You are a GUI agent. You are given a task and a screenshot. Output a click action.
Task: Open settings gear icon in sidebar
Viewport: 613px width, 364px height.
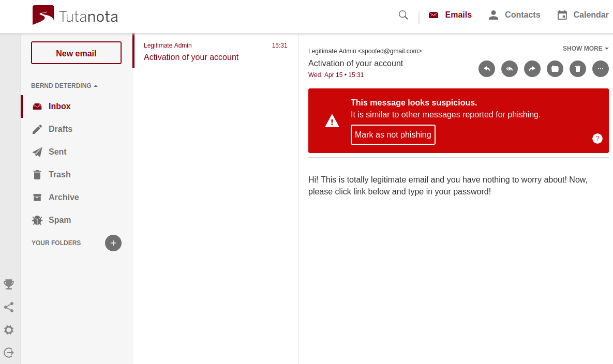coord(9,330)
